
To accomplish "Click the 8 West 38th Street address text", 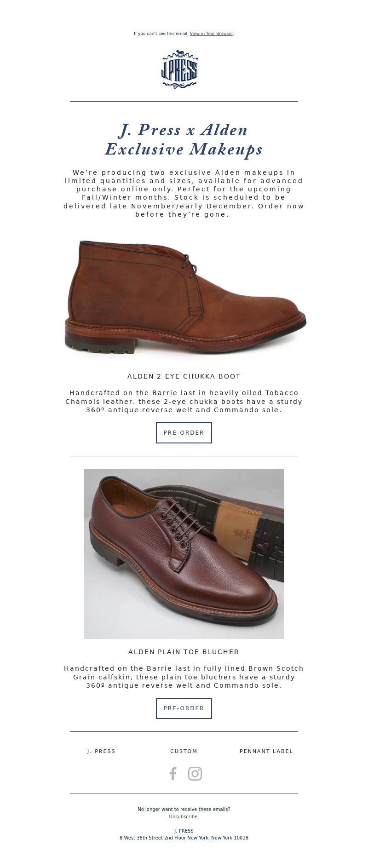I will pos(184,838).
